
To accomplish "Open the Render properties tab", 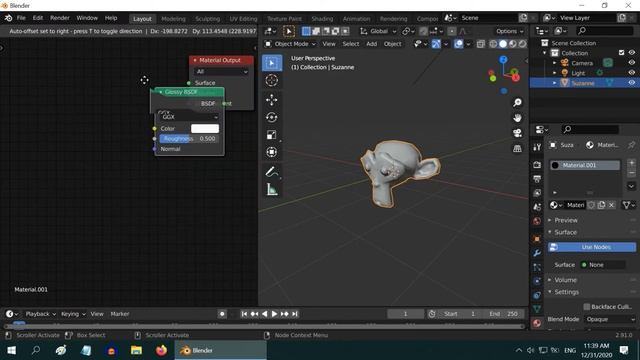I will click(537, 164).
